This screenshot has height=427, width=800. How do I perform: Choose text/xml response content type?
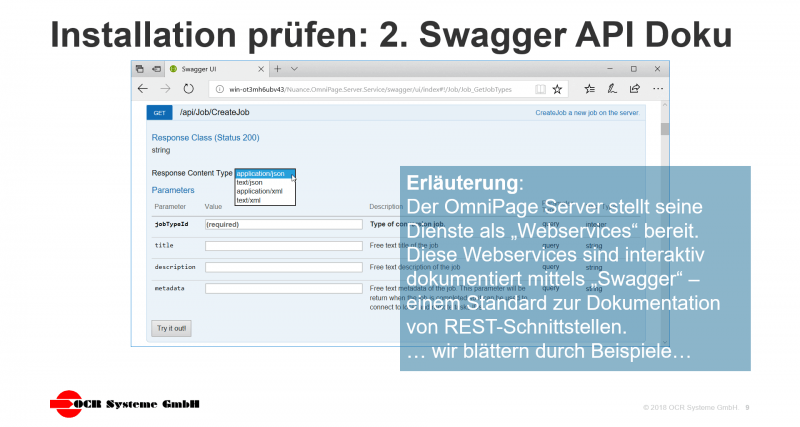tap(265, 200)
